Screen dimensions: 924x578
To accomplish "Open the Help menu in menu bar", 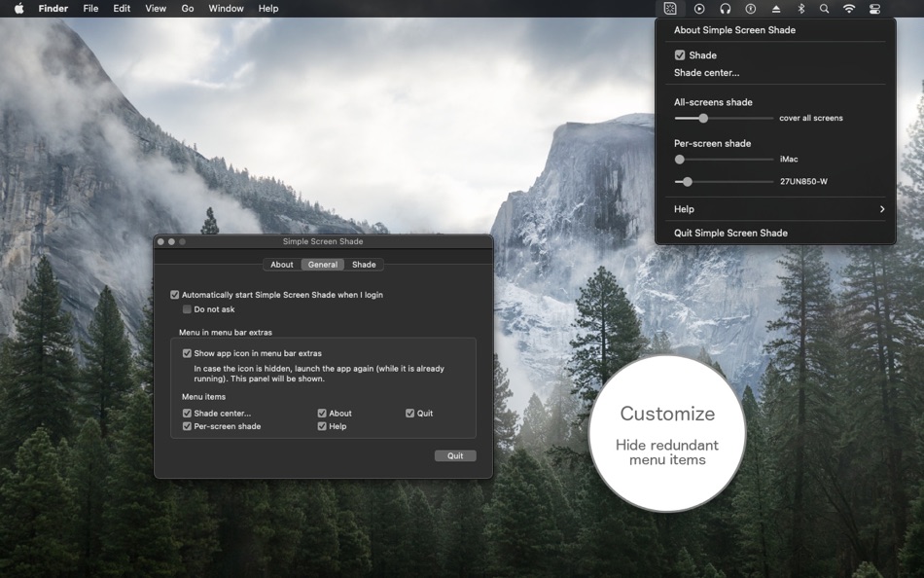I will [x=268, y=8].
